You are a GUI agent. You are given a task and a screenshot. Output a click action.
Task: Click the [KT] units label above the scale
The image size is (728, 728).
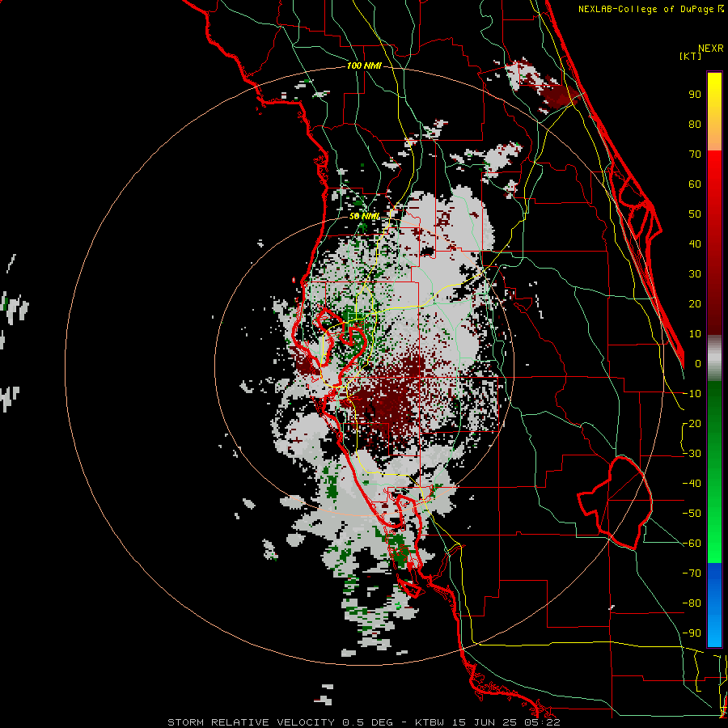(691, 56)
